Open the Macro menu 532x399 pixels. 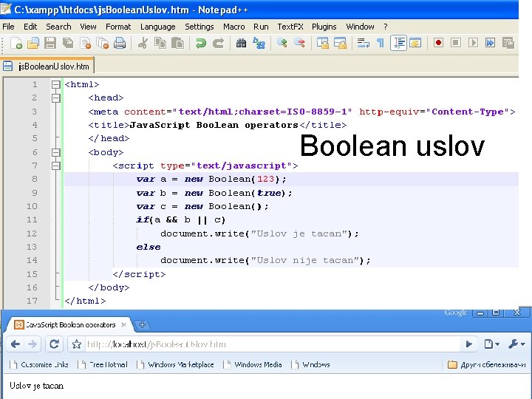coord(234,27)
